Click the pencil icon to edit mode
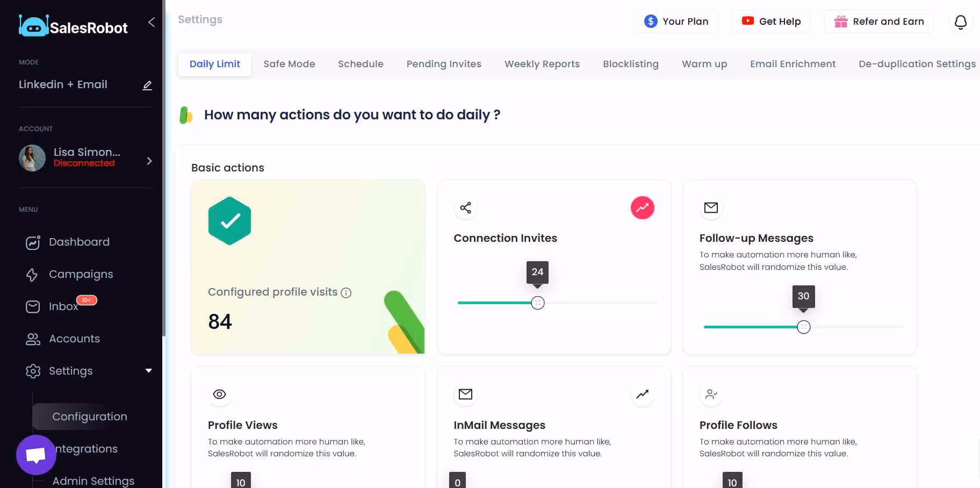The image size is (980, 488). (147, 85)
